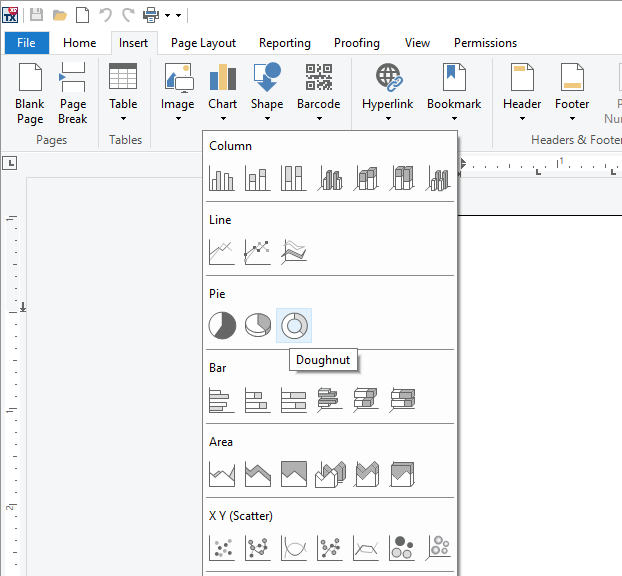Insert a 3D stacked column chart
The image size is (622, 576).
click(x=366, y=178)
